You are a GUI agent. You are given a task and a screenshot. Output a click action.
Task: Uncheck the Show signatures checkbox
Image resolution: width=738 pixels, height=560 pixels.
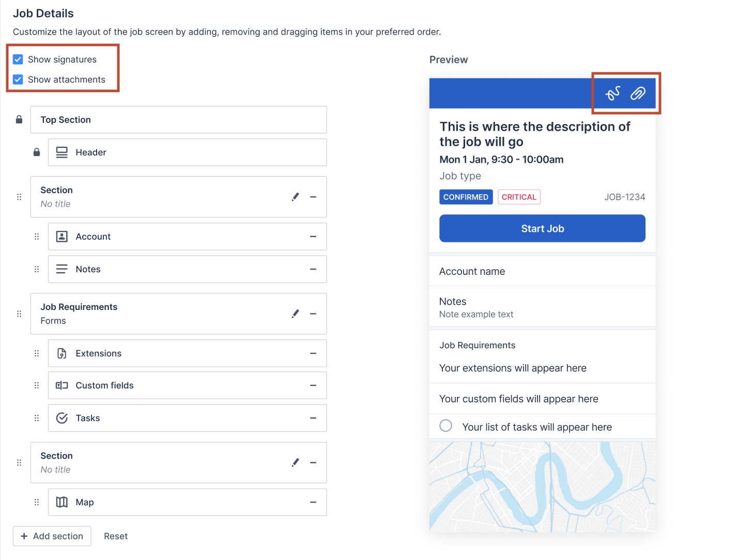18,59
